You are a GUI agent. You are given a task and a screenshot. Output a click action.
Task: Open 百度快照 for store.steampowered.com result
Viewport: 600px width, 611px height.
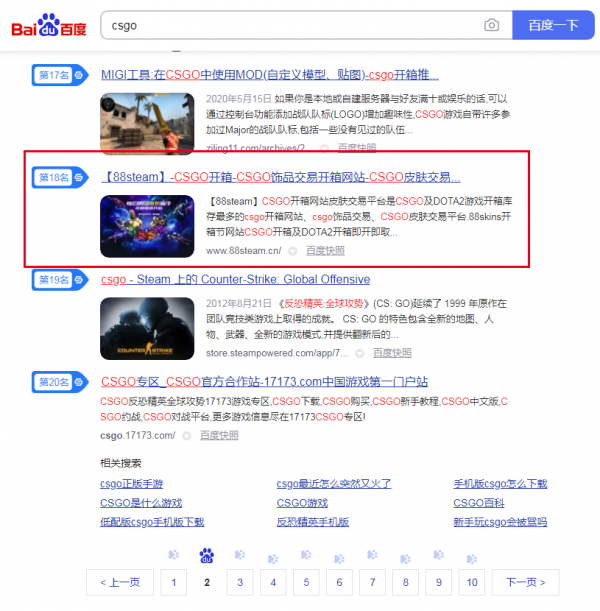[392, 353]
